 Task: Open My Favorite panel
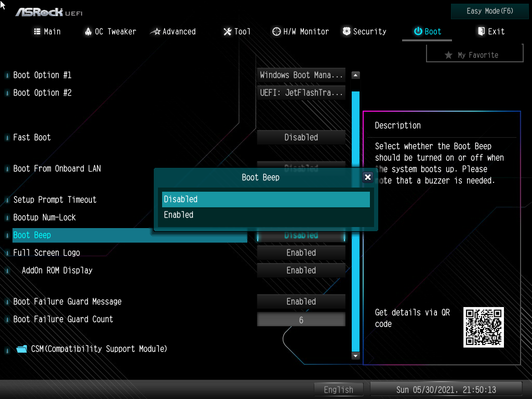(475, 55)
